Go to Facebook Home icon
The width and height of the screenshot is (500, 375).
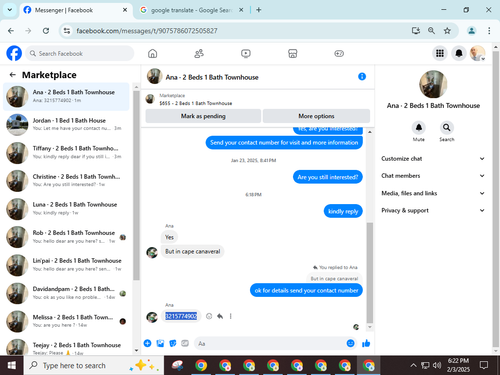tap(153, 53)
